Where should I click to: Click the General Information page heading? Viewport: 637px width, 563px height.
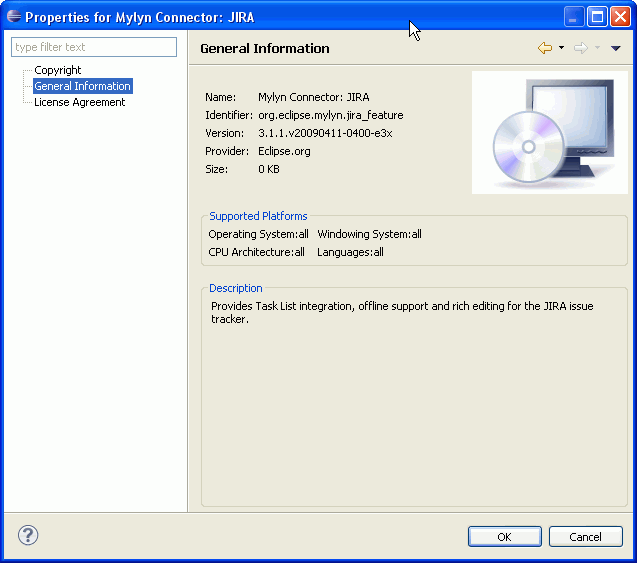(265, 48)
